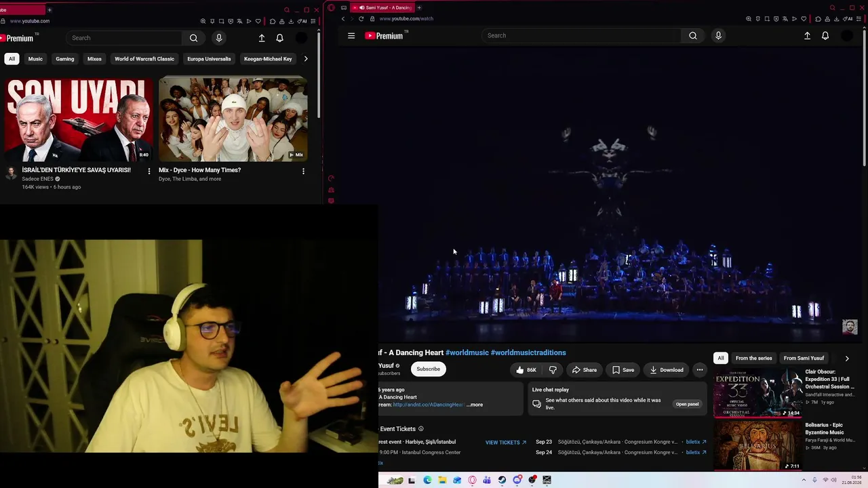Filter related videos by From Sami Yusuf
The image size is (868, 488).
pos(804,359)
